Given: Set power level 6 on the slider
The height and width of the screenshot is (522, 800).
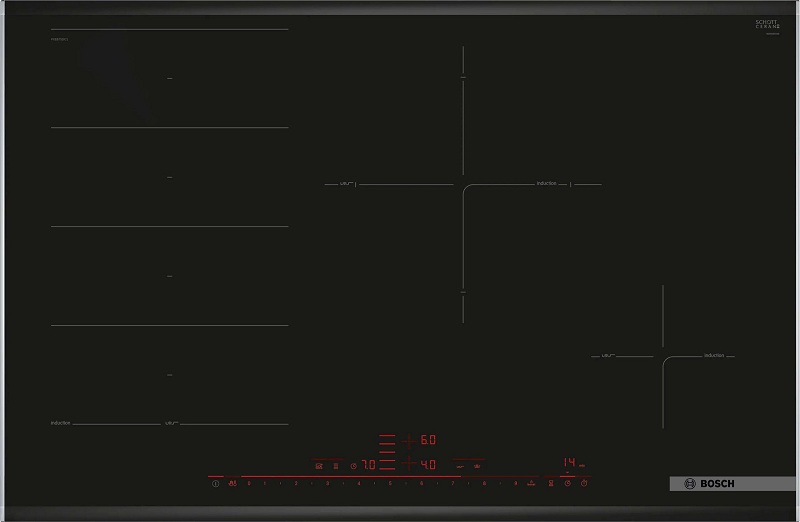Looking at the screenshot, I should [x=421, y=483].
